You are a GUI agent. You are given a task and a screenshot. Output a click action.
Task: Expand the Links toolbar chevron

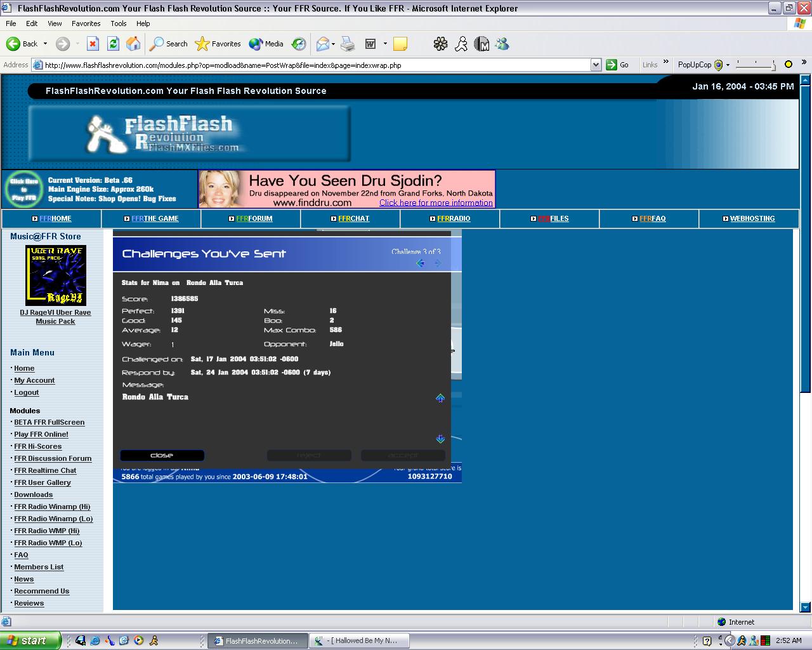666,62
